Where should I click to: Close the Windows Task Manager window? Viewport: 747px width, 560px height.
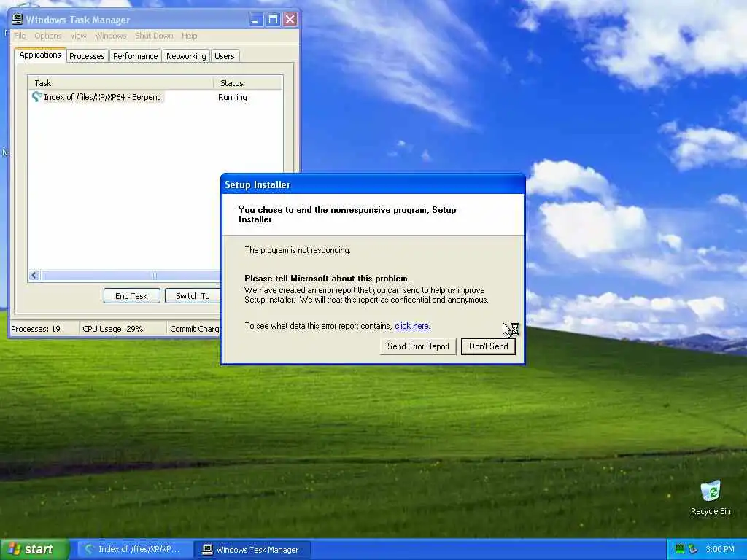[x=290, y=20]
